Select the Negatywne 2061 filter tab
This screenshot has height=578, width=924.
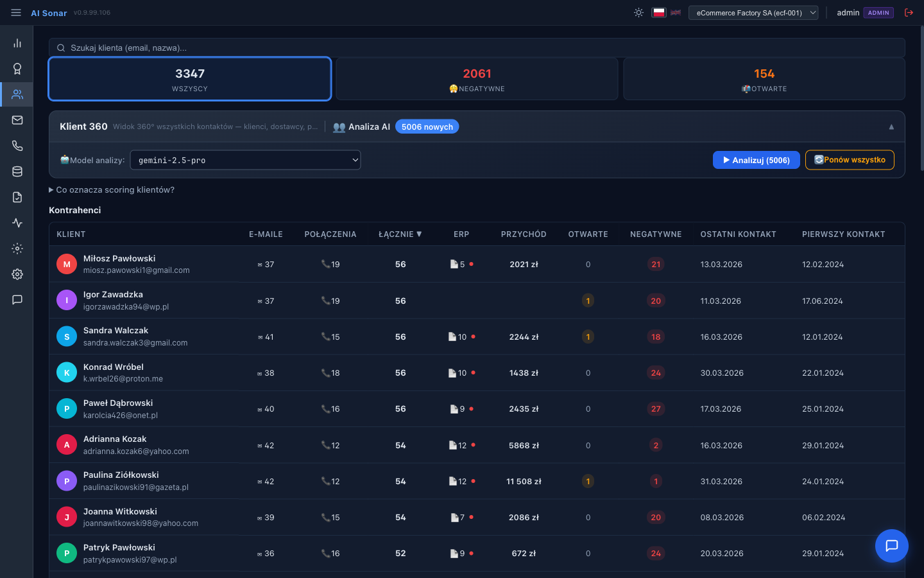[477, 79]
